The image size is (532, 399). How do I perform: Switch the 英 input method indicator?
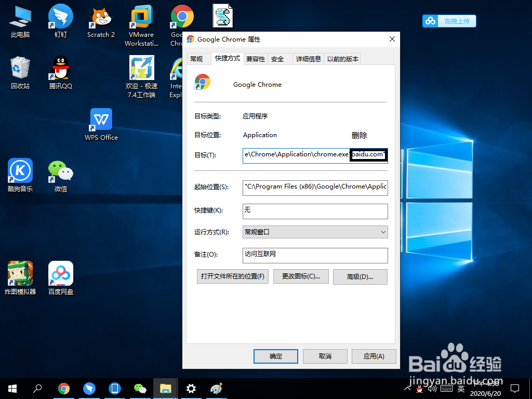[461, 389]
